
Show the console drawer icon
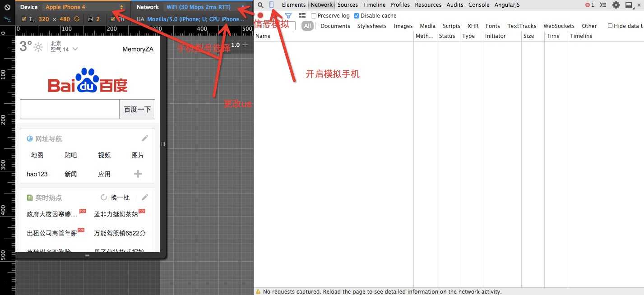click(x=602, y=5)
